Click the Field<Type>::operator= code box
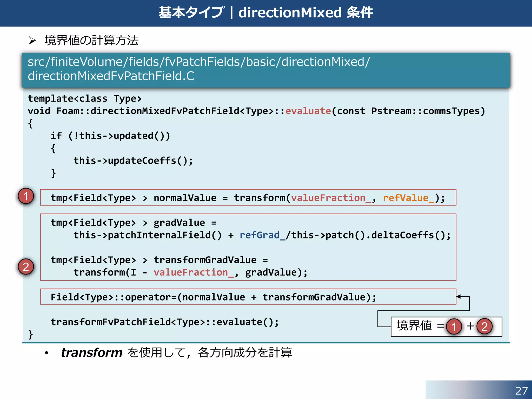This screenshot has width=532, height=399. point(248,297)
